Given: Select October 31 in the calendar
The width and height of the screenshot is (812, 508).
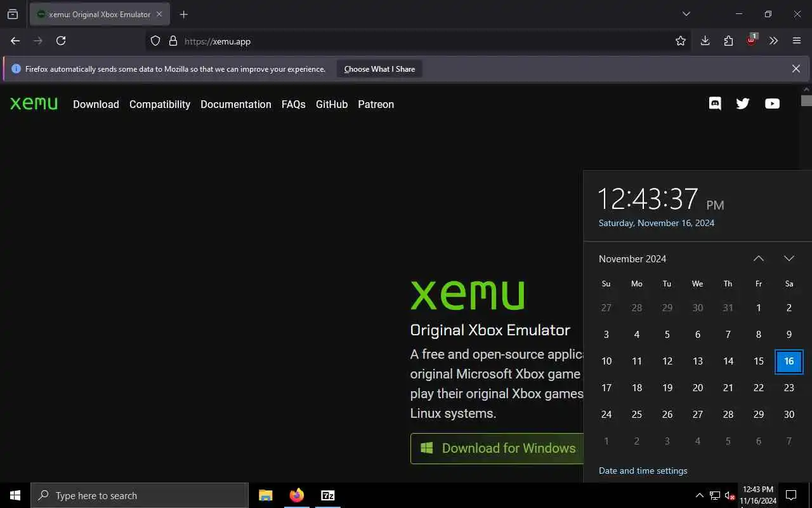Looking at the screenshot, I should pos(728,308).
